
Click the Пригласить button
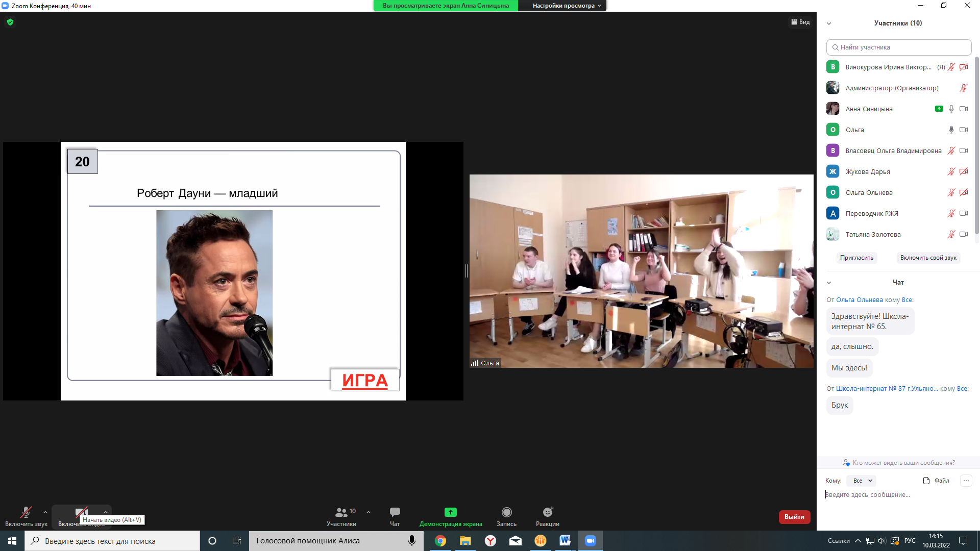[856, 258]
